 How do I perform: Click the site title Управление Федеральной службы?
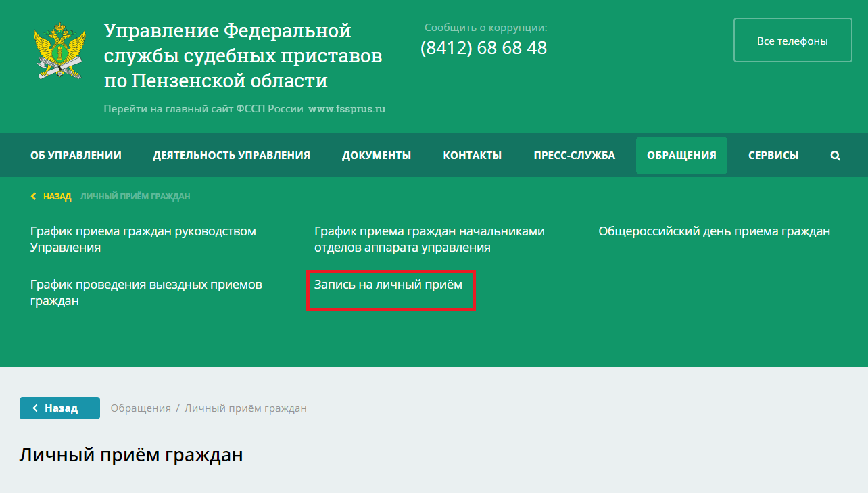click(243, 56)
